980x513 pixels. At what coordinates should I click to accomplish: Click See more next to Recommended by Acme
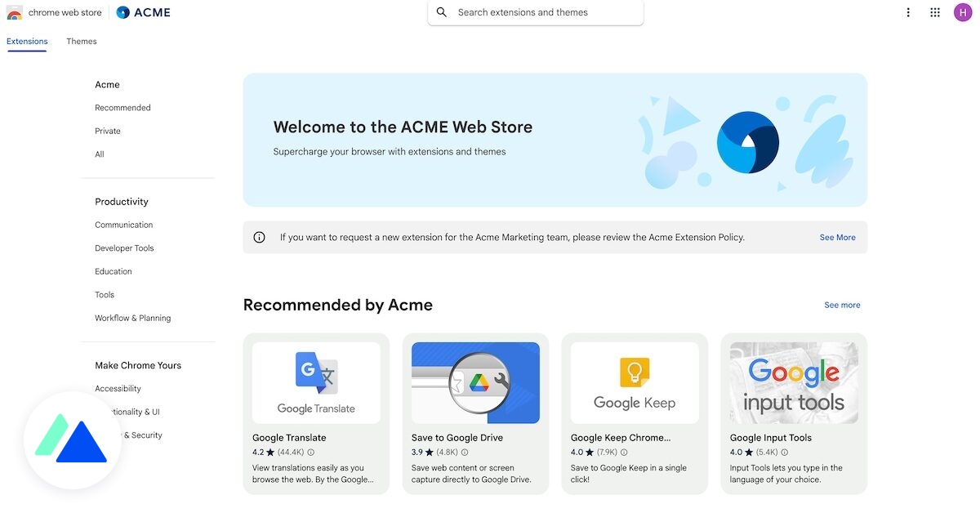[842, 306]
